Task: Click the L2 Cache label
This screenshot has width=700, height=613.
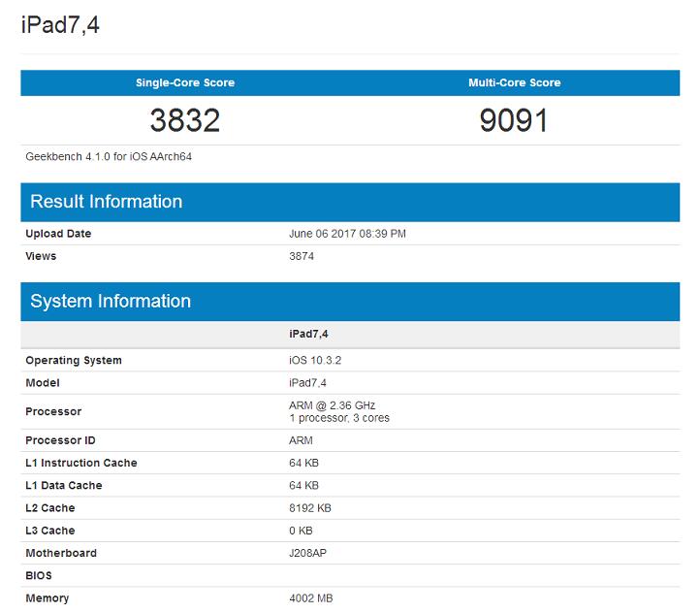Action: tap(50, 508)
